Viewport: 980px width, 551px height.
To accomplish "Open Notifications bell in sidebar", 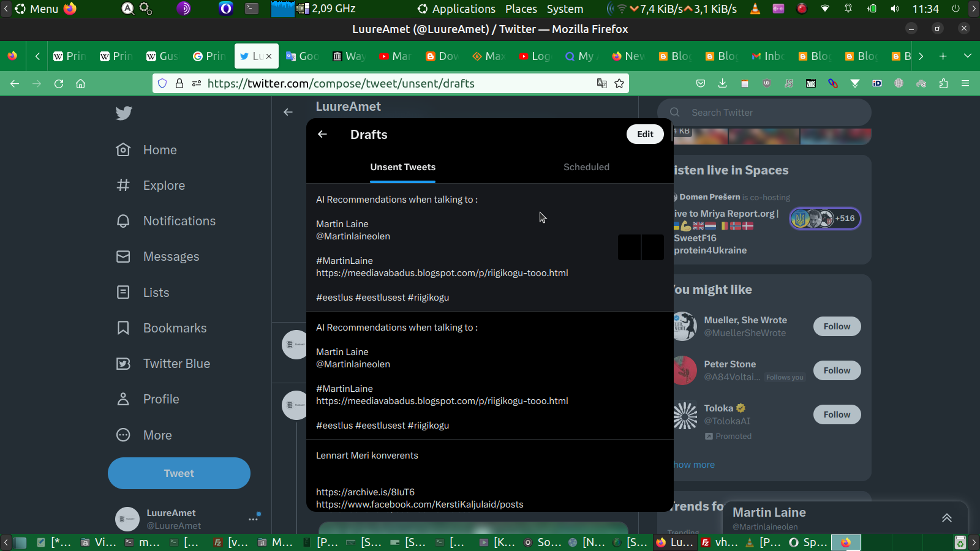I will [166, 221].
